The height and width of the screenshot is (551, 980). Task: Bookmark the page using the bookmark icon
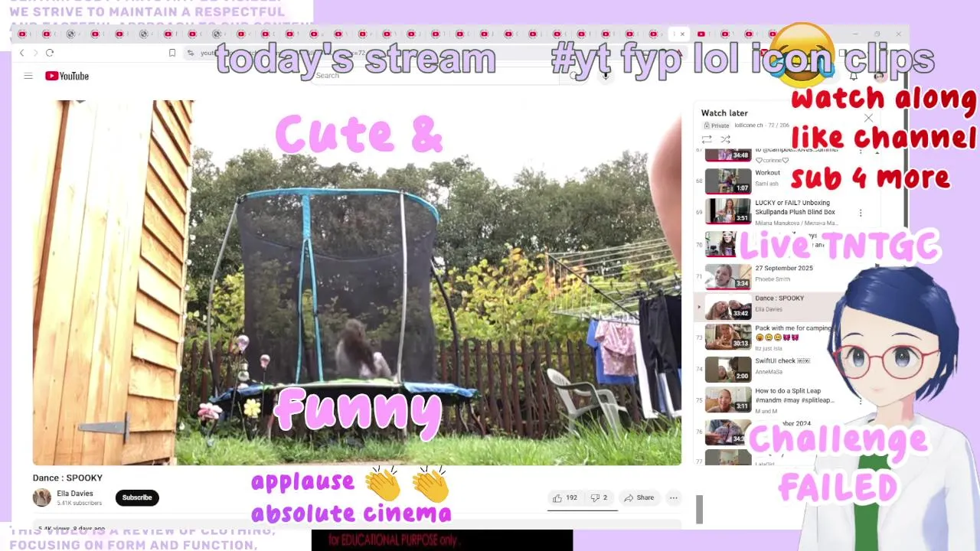(172, 53)
